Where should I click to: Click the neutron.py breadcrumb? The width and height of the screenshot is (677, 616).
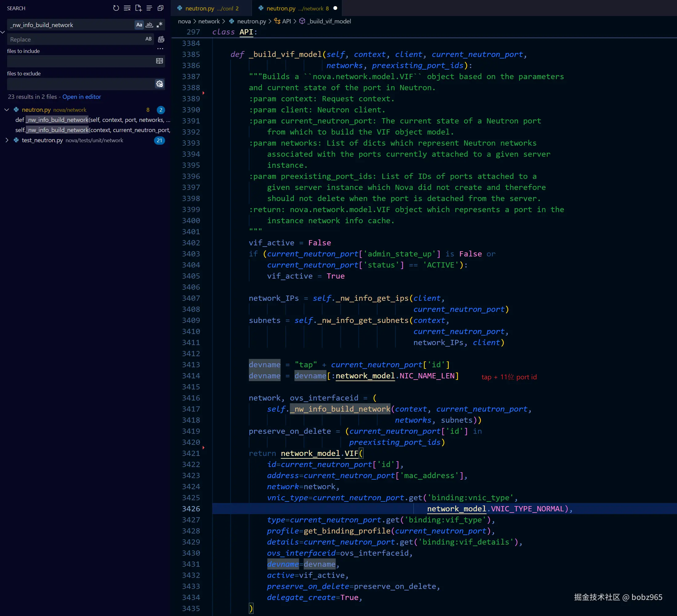point(252,21)
